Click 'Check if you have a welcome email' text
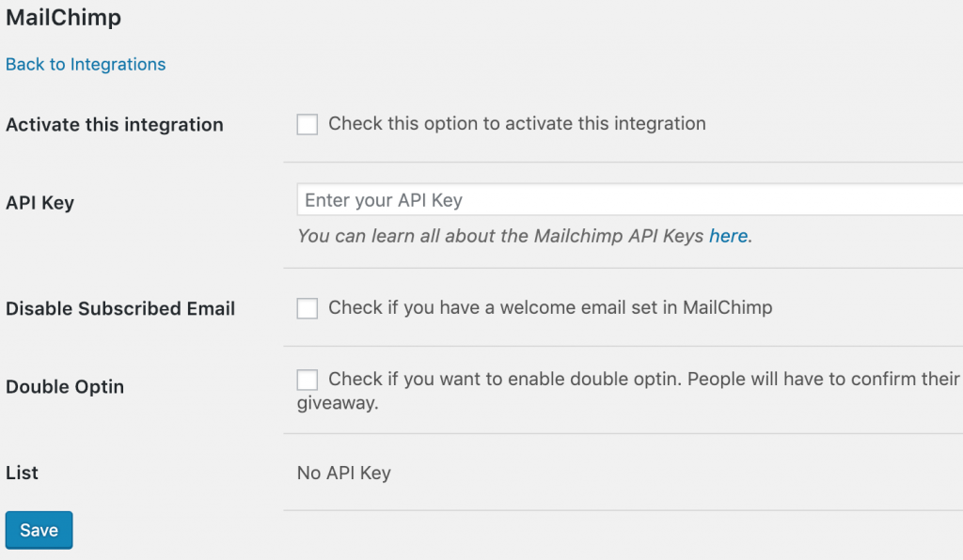 point(550,307)
